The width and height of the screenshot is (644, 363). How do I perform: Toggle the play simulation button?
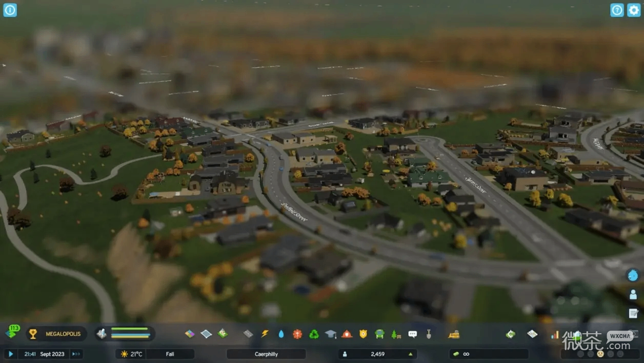[x=10, y=354]
